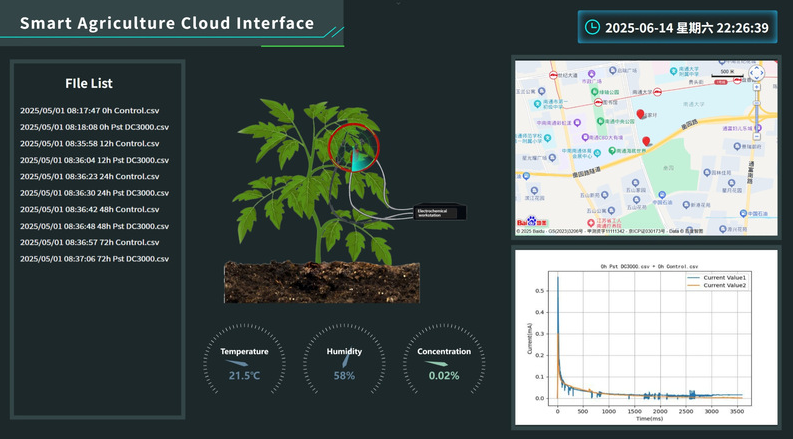Click the chart title 0h Pst DC3000.csv + 0h Control.csv
This screenshot has height=439, width=793.
tap(649, 267)
